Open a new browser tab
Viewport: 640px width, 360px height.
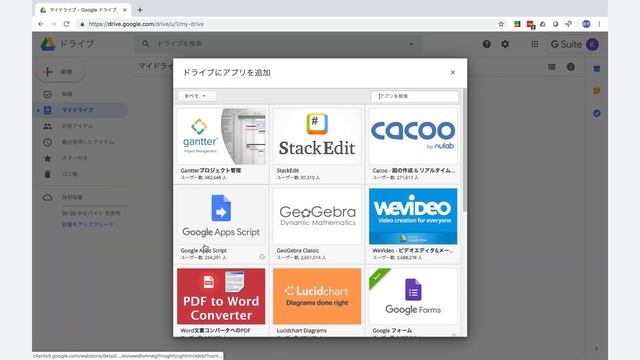click(140, 10)
